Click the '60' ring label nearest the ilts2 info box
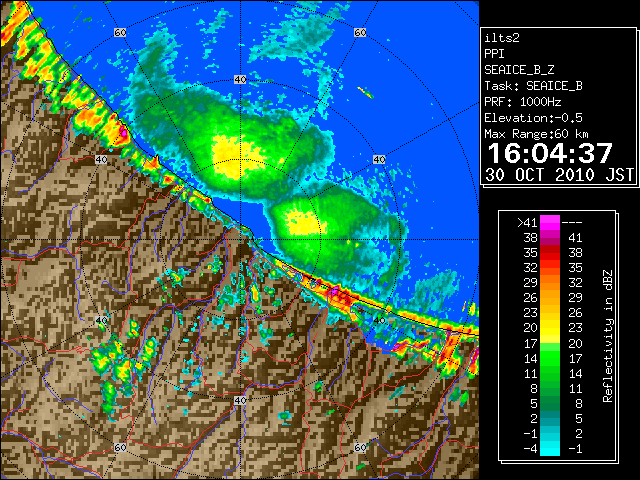 tap(360, 32)
